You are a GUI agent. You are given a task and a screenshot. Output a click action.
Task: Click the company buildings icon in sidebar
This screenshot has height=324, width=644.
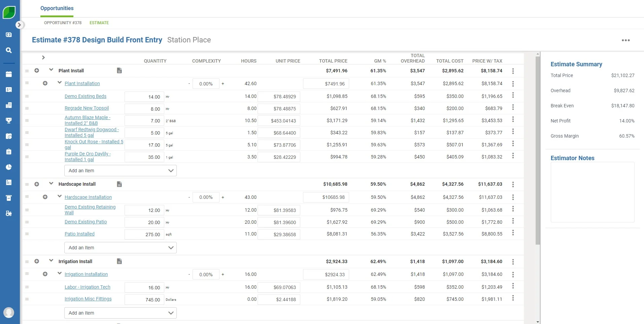[x=9, y=105]
